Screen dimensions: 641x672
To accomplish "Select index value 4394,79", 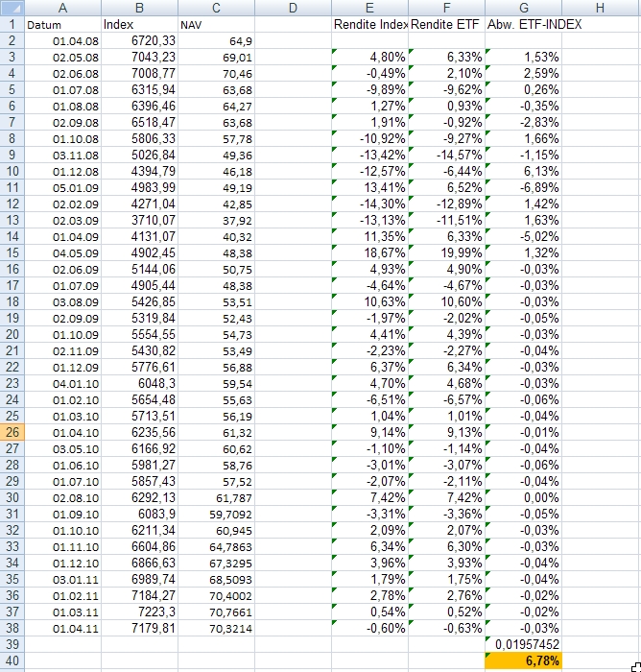I will (x=140, y=171).
